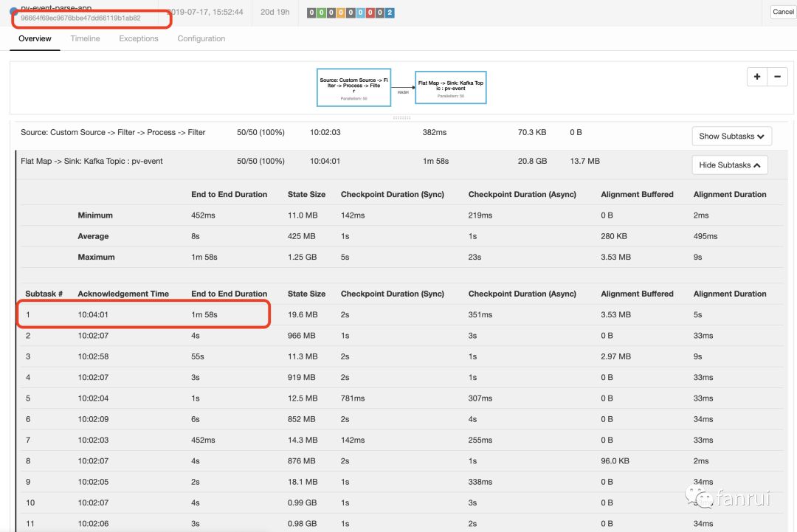Click subtask table Alignment Buffered header
Image resolution: width=797 pixels, height=532 pixels.
[637, 294]
